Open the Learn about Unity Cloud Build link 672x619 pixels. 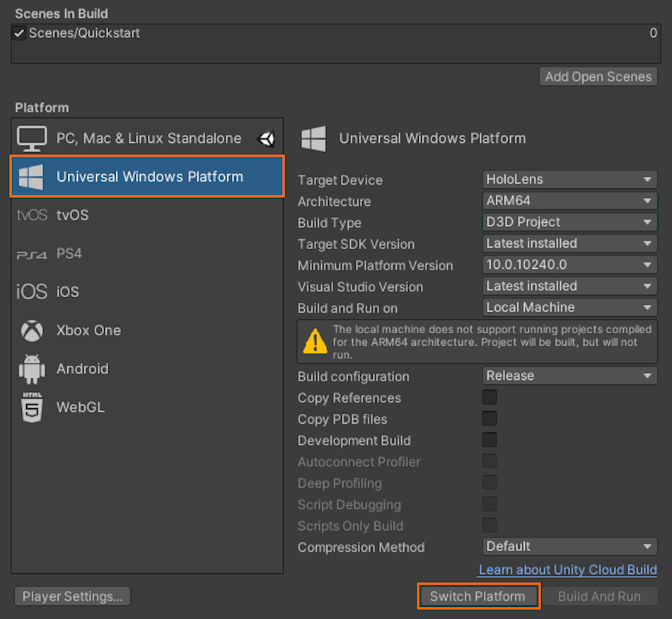(567, 569)
